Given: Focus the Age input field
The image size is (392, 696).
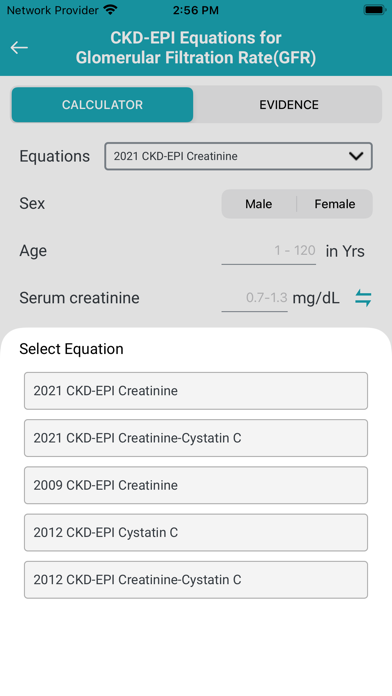Looking at the screenshot, I should tap(269, 251).
